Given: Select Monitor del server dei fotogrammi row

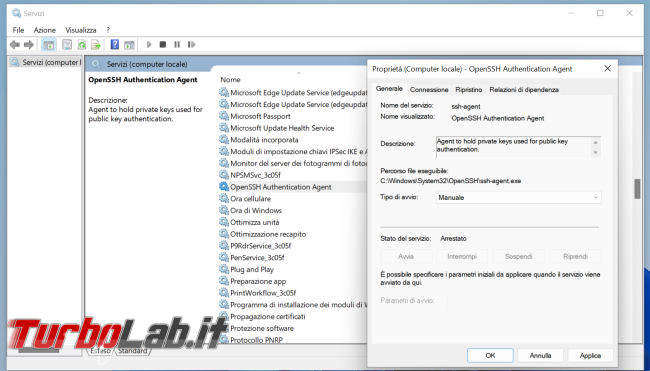Looking at the screenshot, I should click(292, 163).
